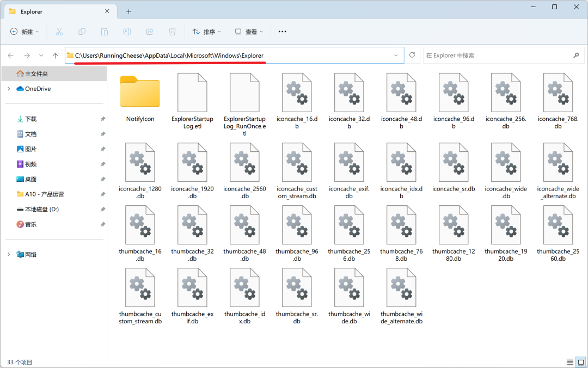Select thumbcache_1280.db file
The height and width of the screenshot is (368, 588).
(x=454, y=234)
